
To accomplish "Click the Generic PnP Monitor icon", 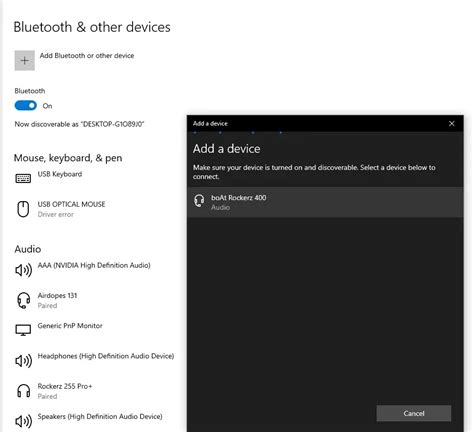I will click(x=23, y=330).
